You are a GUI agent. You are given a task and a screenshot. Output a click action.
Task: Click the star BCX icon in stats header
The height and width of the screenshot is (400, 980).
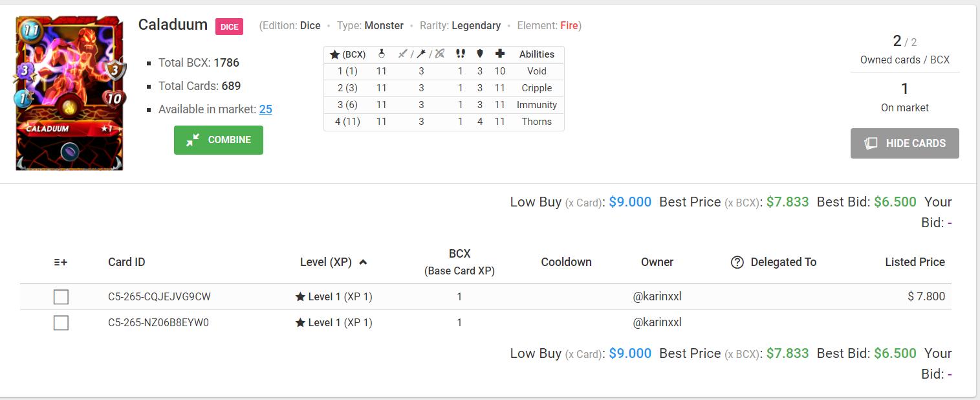334,55
